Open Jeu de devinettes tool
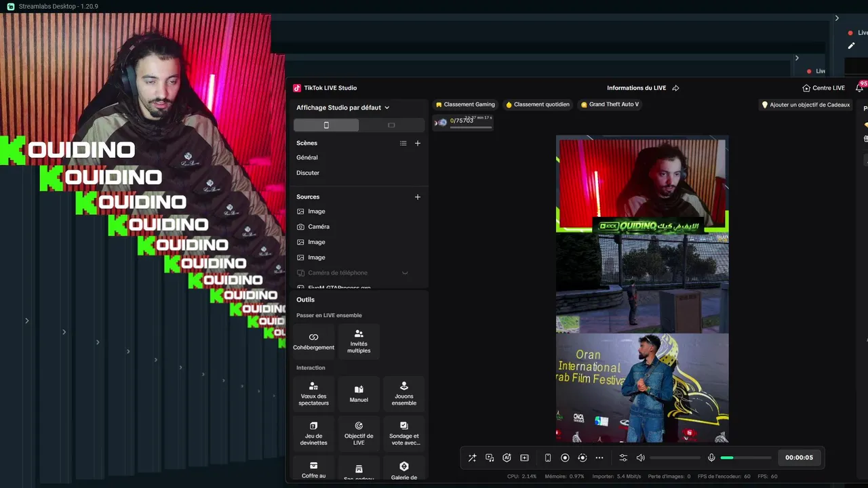 (x=313, y=434)
